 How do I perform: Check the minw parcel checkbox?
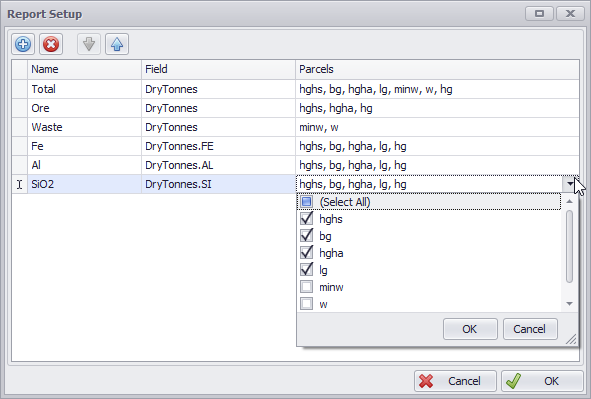point(306,287)
